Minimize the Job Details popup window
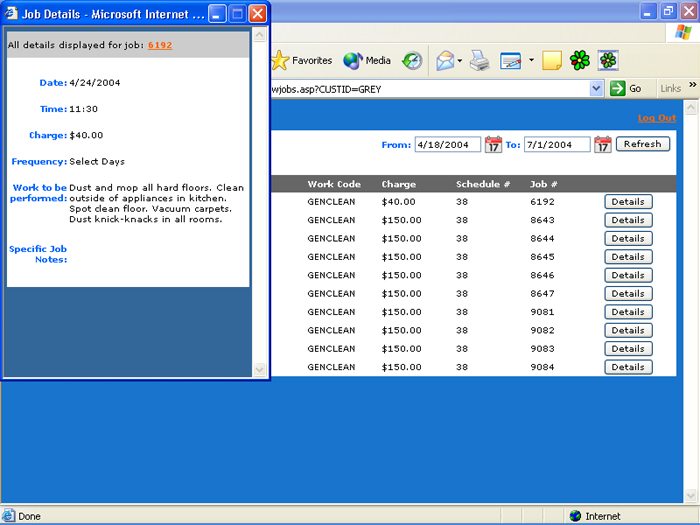The image size is (700, 525). 217,14
